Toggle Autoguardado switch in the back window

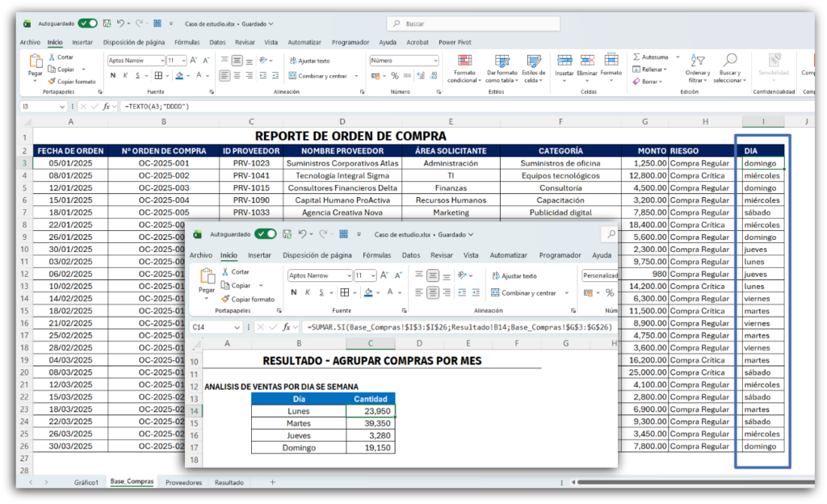pos(87,23)
